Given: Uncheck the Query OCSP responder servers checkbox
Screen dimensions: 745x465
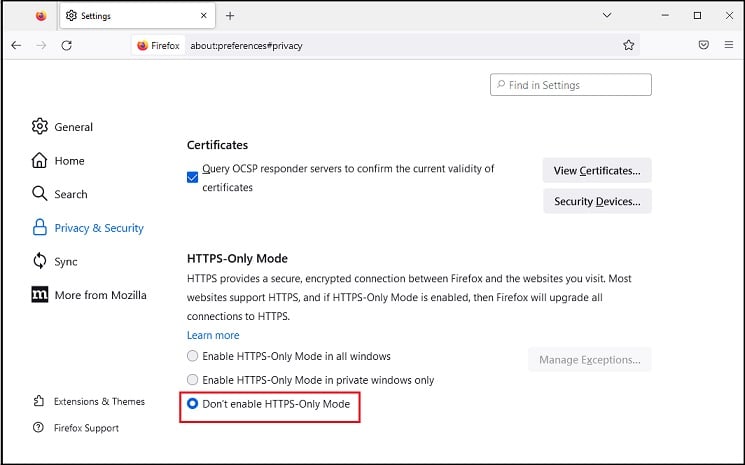Looking at the screenshot, I should tap(192, 178).
